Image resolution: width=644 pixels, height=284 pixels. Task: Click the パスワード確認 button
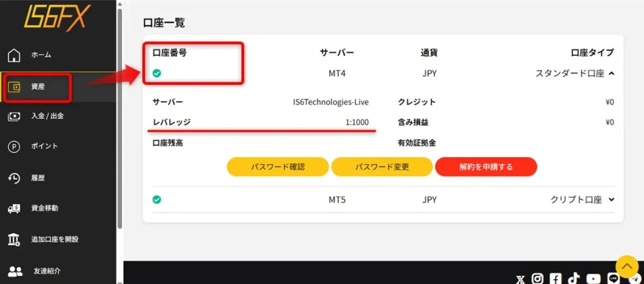coord(277,167)
